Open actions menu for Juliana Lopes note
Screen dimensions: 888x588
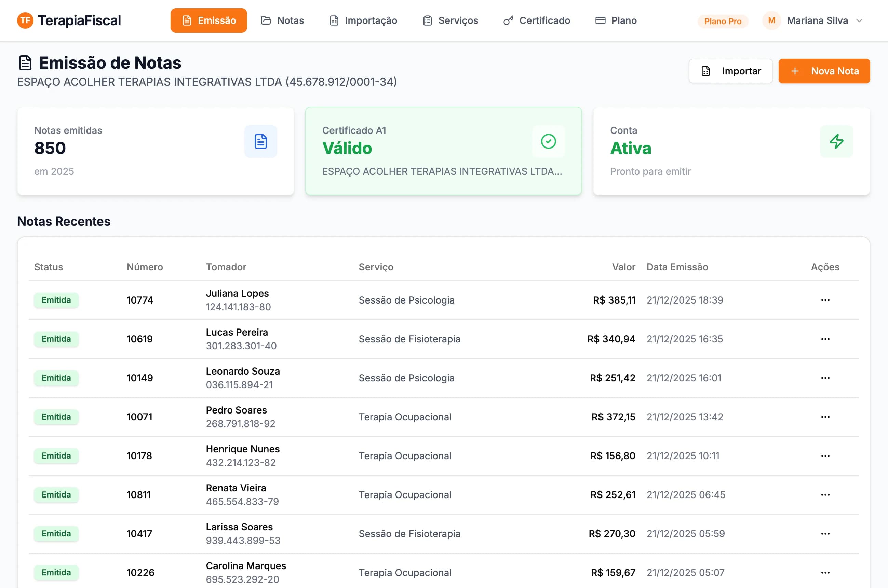[x=825, y=300]
